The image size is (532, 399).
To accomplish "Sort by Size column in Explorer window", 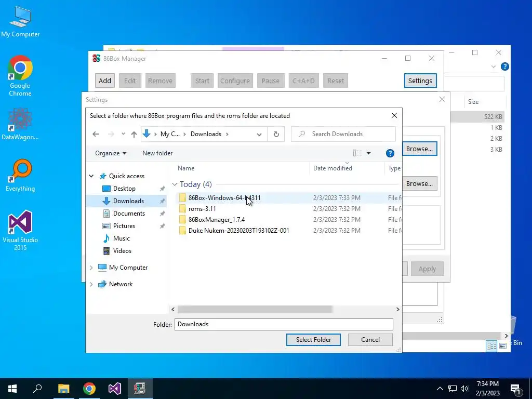I will (x=473, y=102).
